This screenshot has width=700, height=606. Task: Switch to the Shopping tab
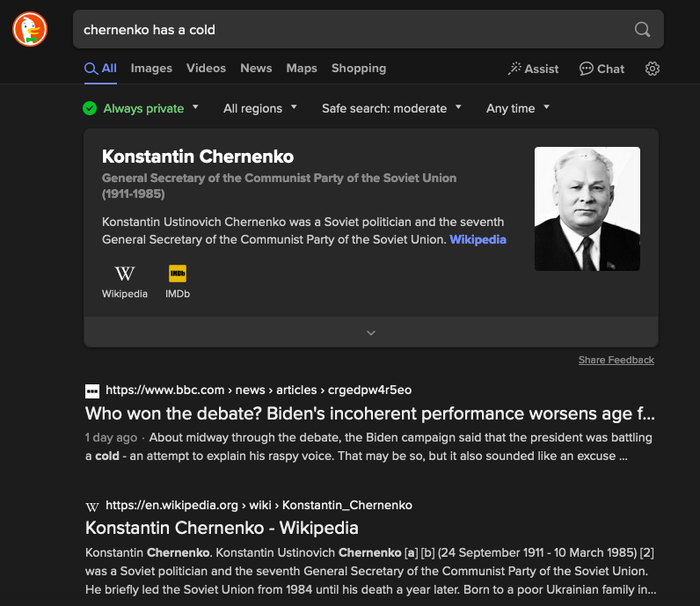click(359, 69)
